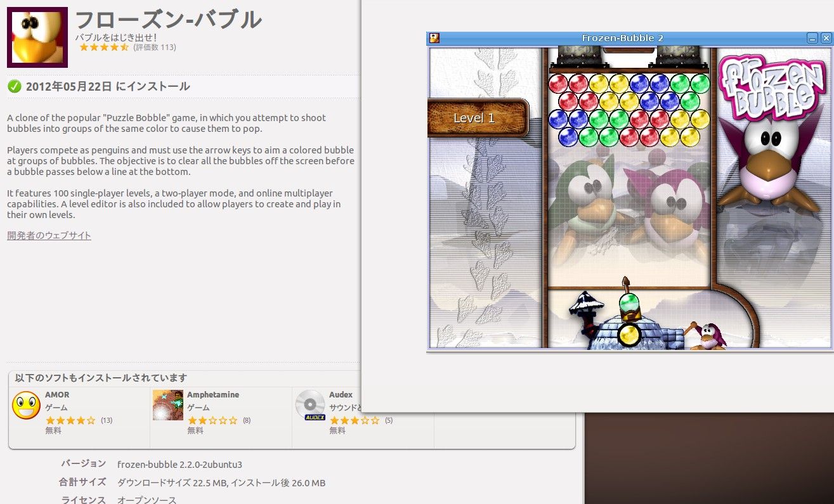Select the Amphetamine game icon
Viewport: 834px width, 504px height.
tap(168, 405)
